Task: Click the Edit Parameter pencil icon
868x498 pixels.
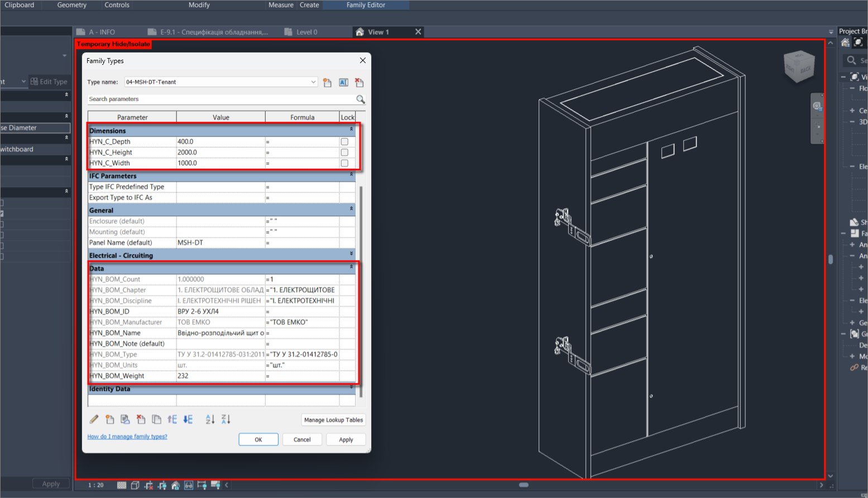Action: click(94, 419)
